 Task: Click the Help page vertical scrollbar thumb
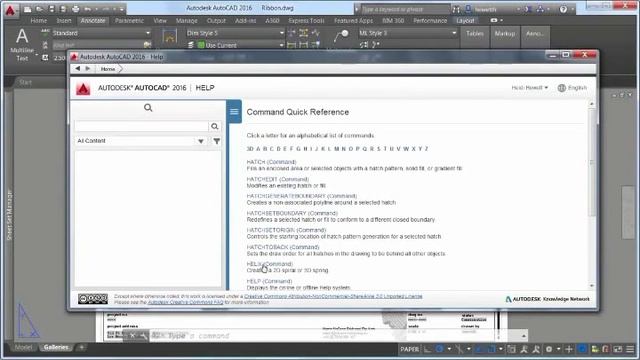(x=592, y=163)
